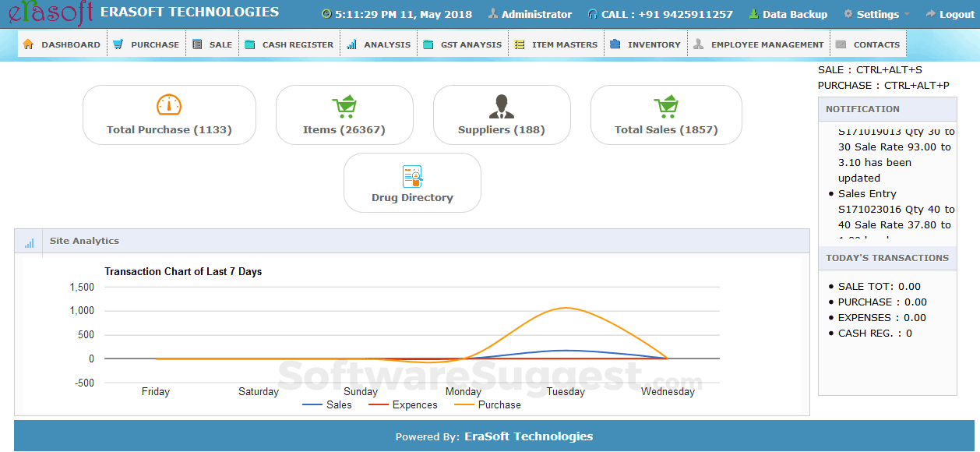Click the EXPENSES : 0.00 entry
The image size is (980, 452).
[x=882, y=317]
